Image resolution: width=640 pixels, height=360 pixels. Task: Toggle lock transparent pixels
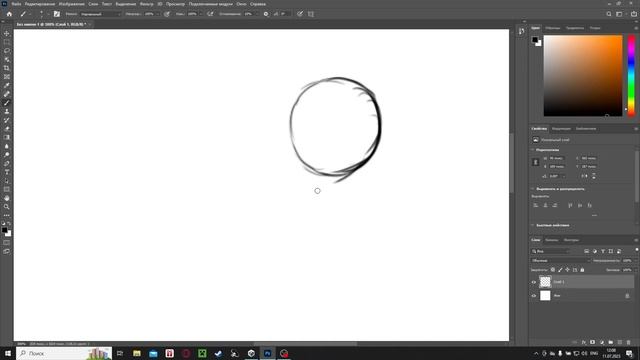tap(553, 270)
